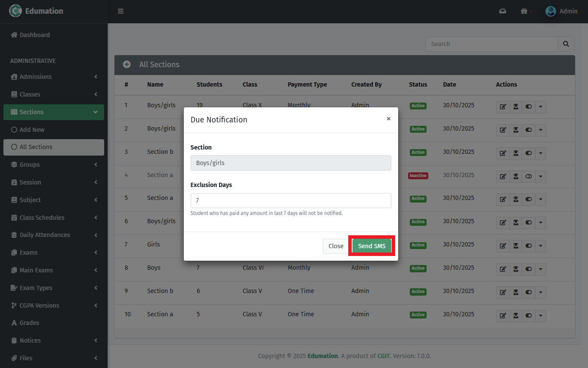Toggle the sidebar hamburger menu icon
The height and width of the screenshot is (368, 588).
pos(121,11)
